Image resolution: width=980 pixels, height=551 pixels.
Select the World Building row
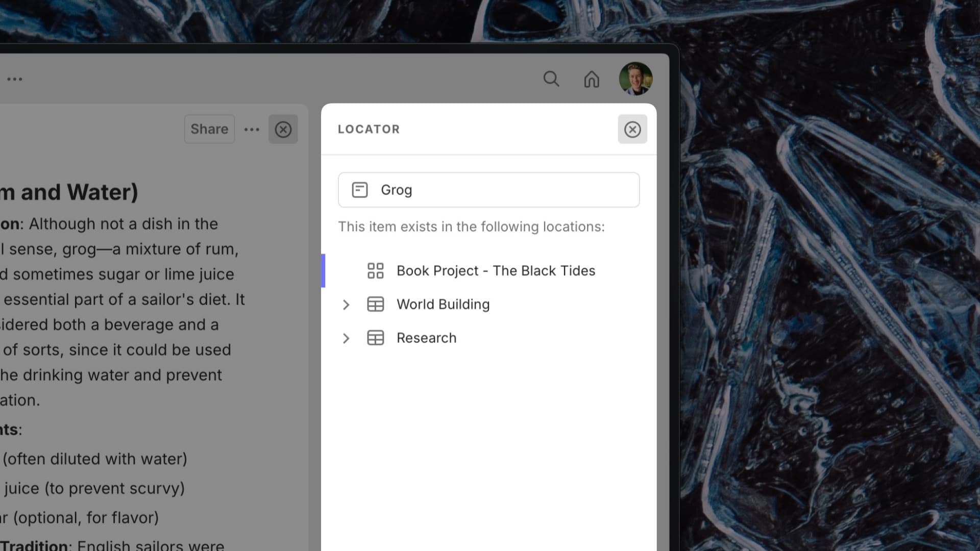point(488,305)
